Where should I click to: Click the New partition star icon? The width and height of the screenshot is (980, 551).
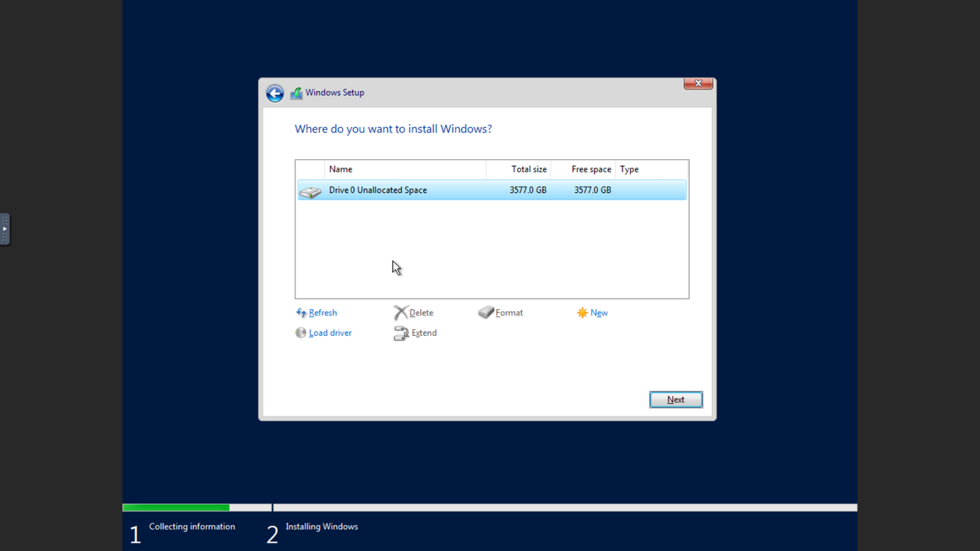coord(583,313)
